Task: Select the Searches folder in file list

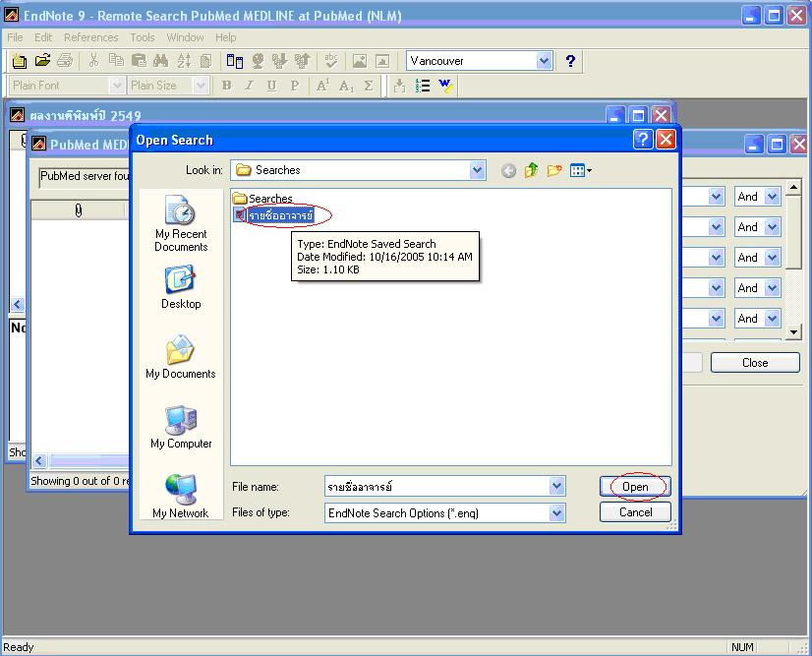Action: tap(263, 198)
